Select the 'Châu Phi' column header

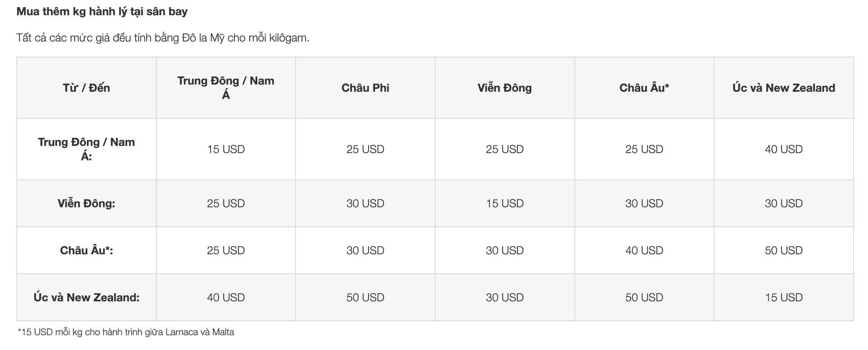tap(365, 88)
